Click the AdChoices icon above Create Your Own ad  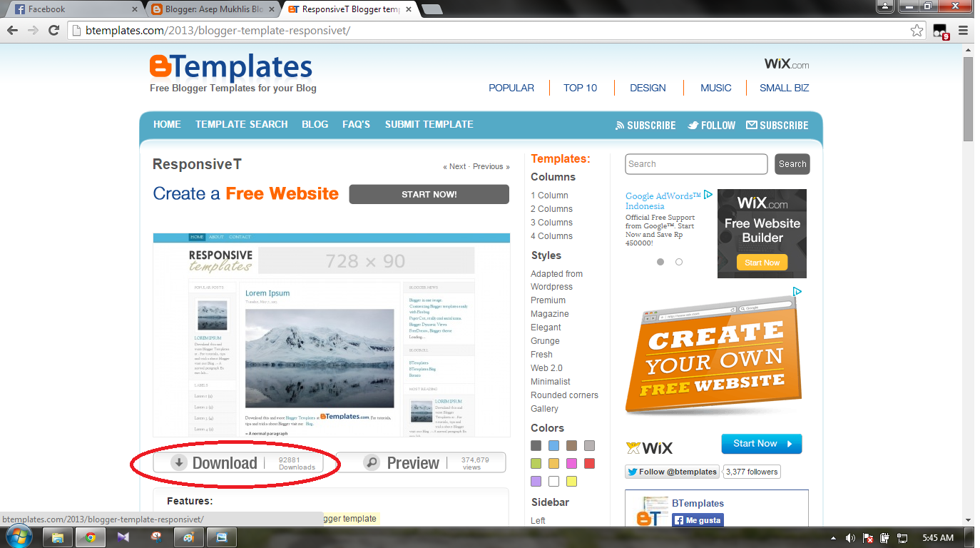coord(797,291)
